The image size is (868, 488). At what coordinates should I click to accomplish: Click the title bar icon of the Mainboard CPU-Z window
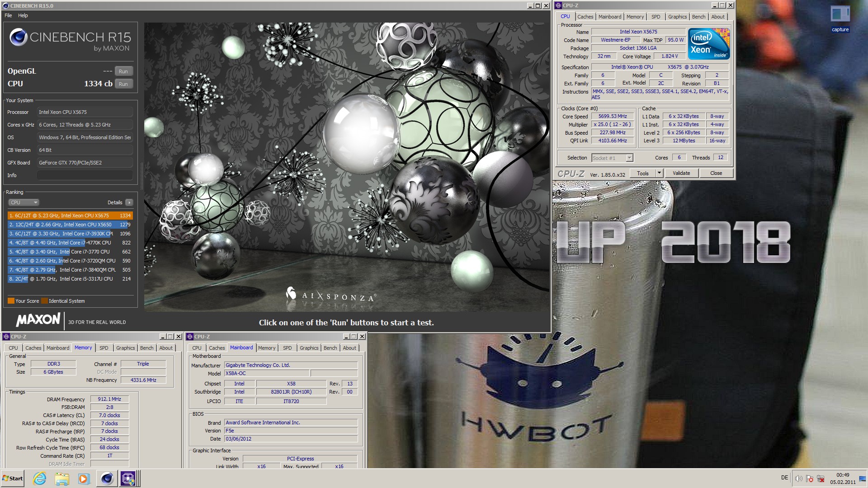pyautogui.click(x=190, y=337)
